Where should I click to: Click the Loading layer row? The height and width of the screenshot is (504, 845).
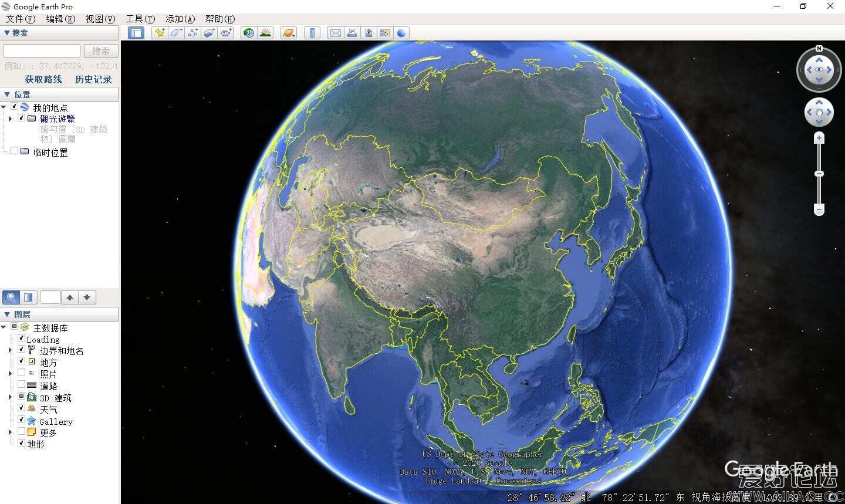tap(43, 339)
